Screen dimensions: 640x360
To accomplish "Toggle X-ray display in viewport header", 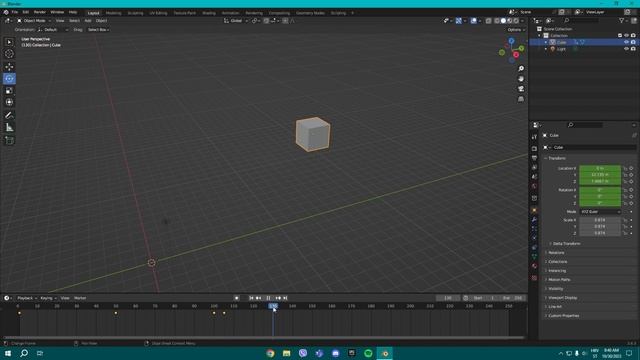I will point(489,21).
